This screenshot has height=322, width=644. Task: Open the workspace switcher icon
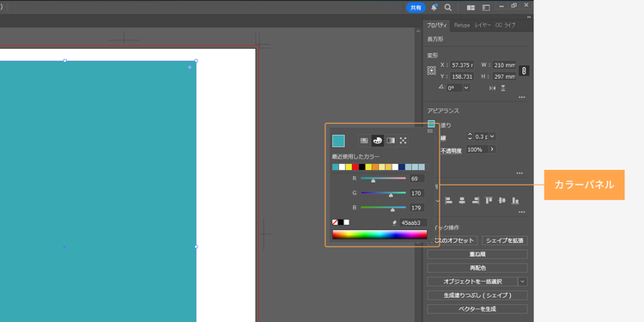(x=486, y=8)
